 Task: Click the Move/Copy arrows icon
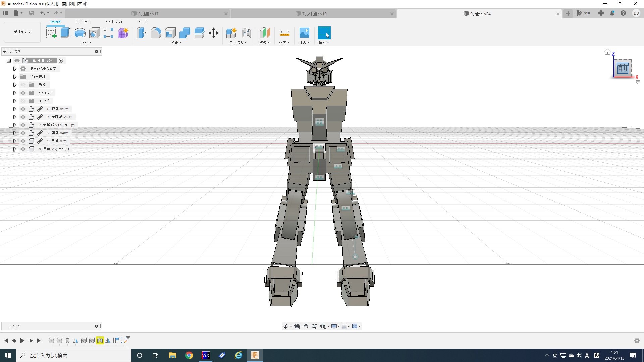[x=214, y=33]
